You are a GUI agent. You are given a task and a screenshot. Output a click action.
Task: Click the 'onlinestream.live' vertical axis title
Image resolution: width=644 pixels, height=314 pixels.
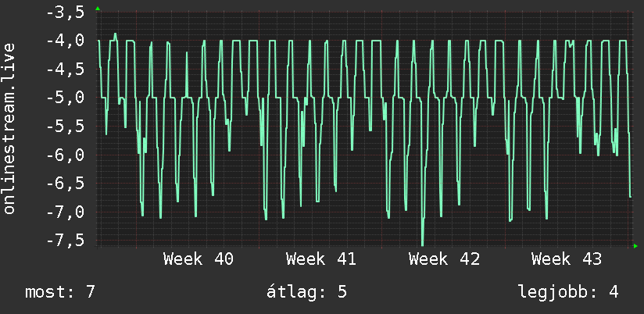pos(9,128)
